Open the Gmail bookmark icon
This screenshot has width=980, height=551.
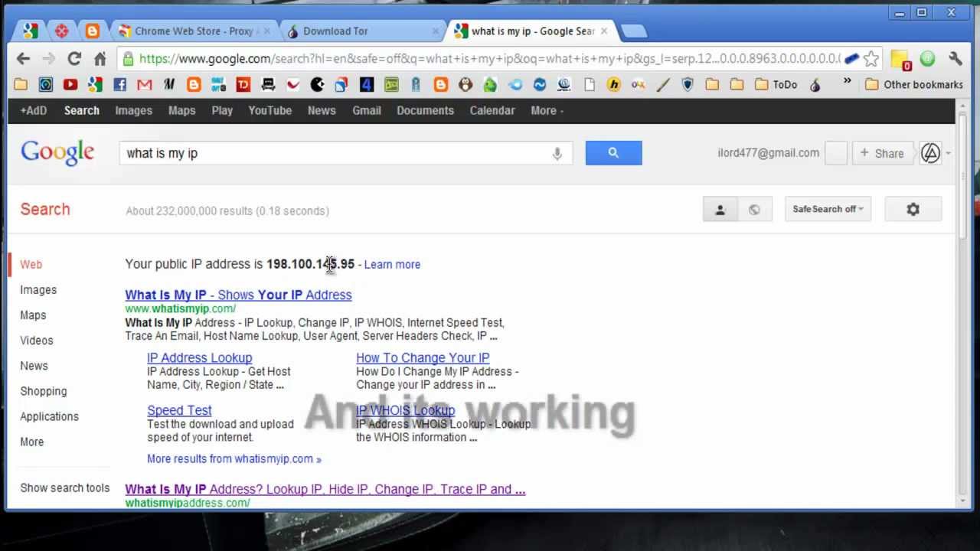[144, 85]
